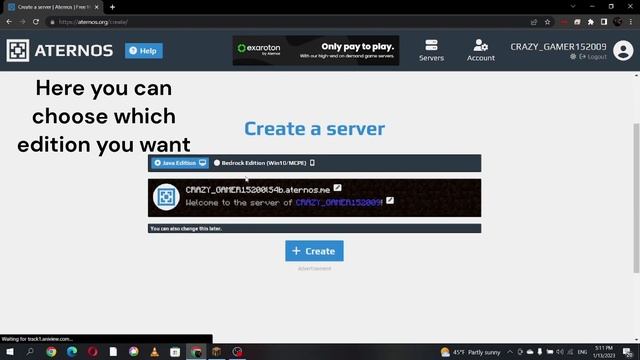Open the Windows Start menu

(x=10, y=351)
